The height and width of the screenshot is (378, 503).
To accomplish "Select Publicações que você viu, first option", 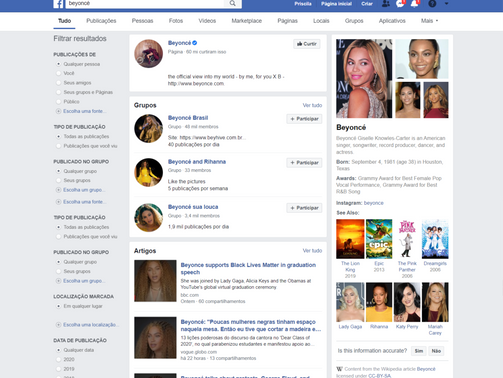I will coord(58,146).
